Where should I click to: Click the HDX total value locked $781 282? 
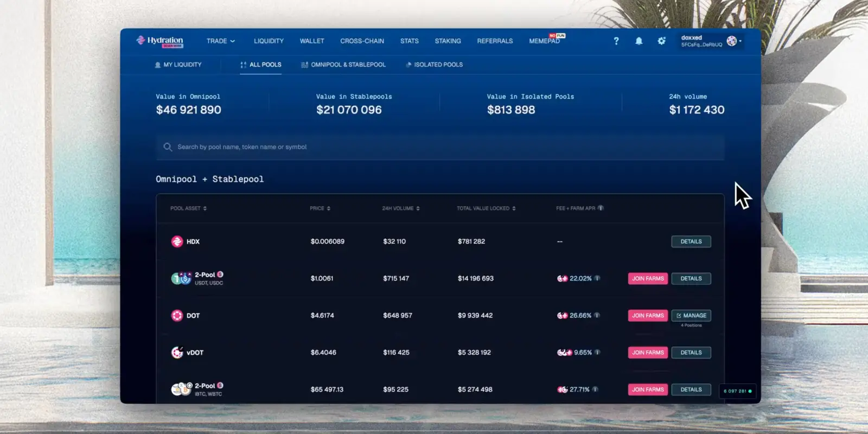pyautogui.click(x=471, y=241)
